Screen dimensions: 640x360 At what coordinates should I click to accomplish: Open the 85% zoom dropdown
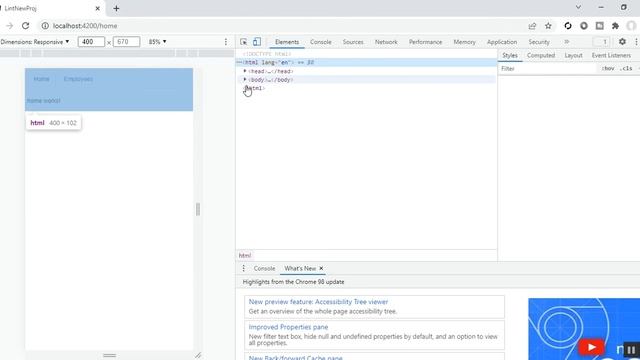[158, 42]
